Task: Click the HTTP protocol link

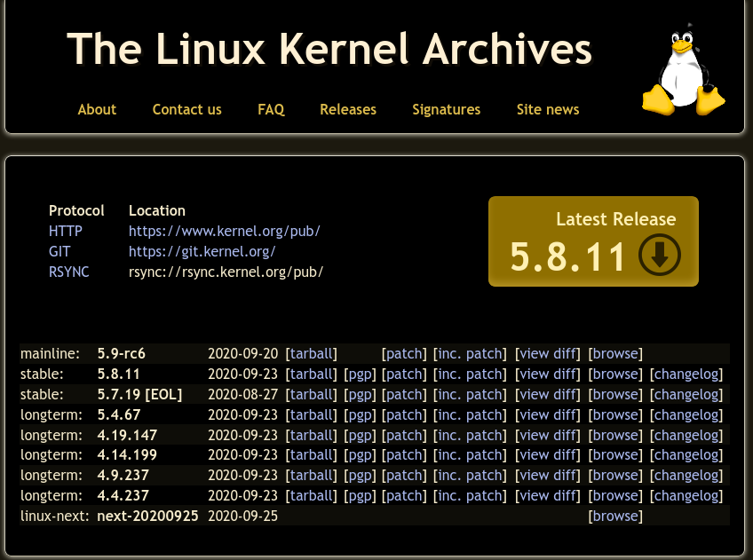Action: coord(66,231)
